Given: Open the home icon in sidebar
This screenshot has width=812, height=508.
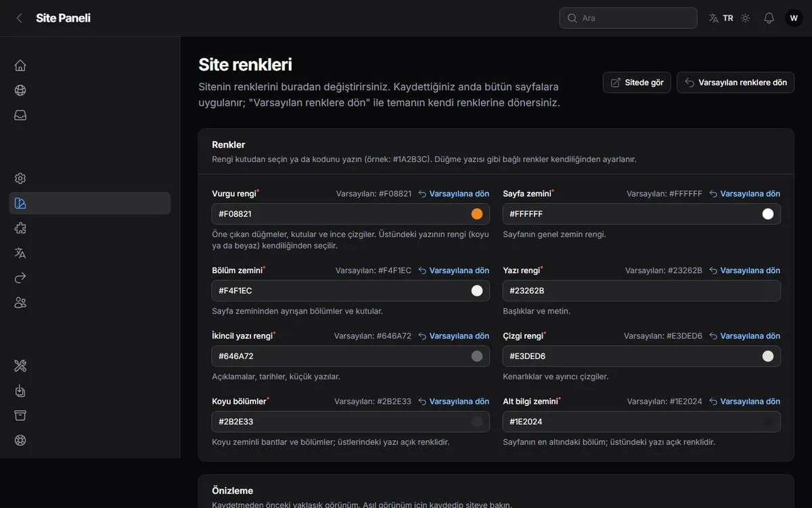Looking at the screenshot, I should [20, 66].
